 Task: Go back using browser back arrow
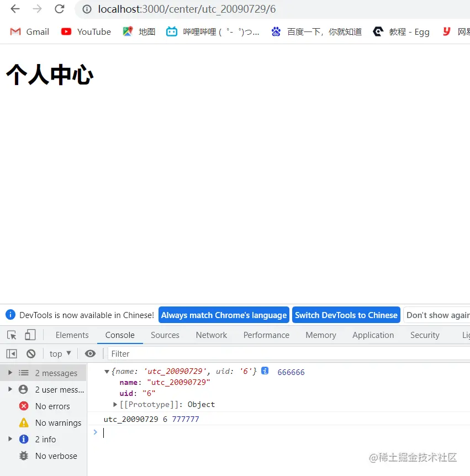tap(15, 9)
